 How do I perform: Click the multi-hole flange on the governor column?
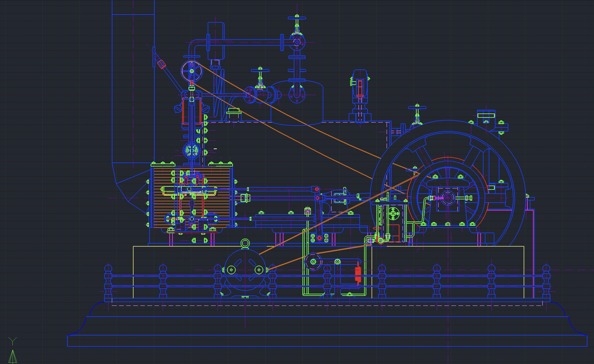tap(192, 151)
